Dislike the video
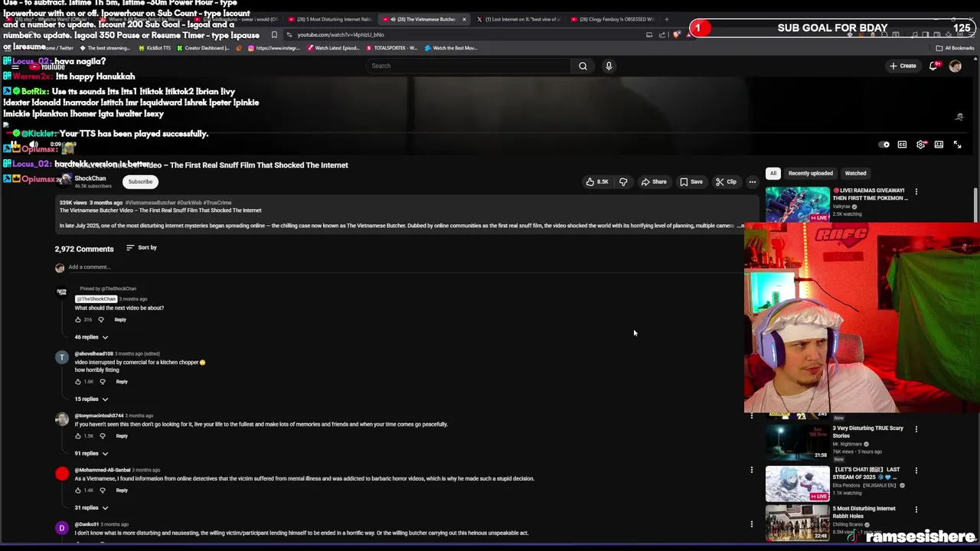The height and width of the screenshot is (551, 980). (623, 182)
